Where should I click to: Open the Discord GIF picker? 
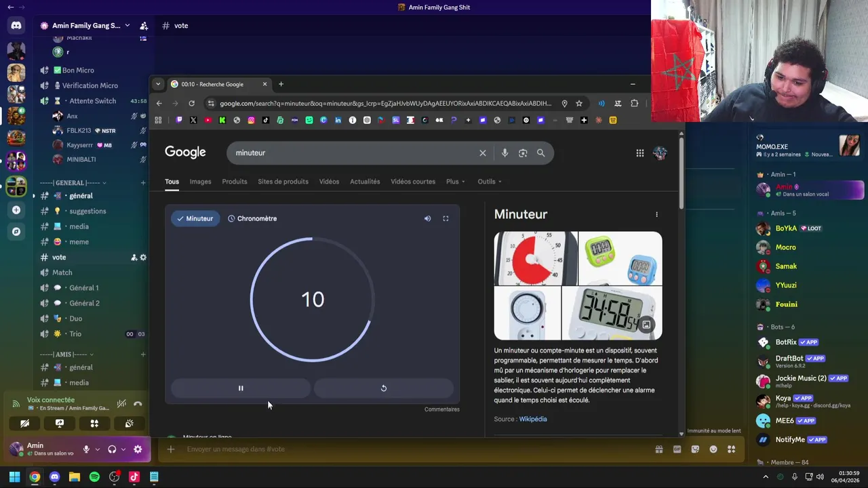pos(677,449)
